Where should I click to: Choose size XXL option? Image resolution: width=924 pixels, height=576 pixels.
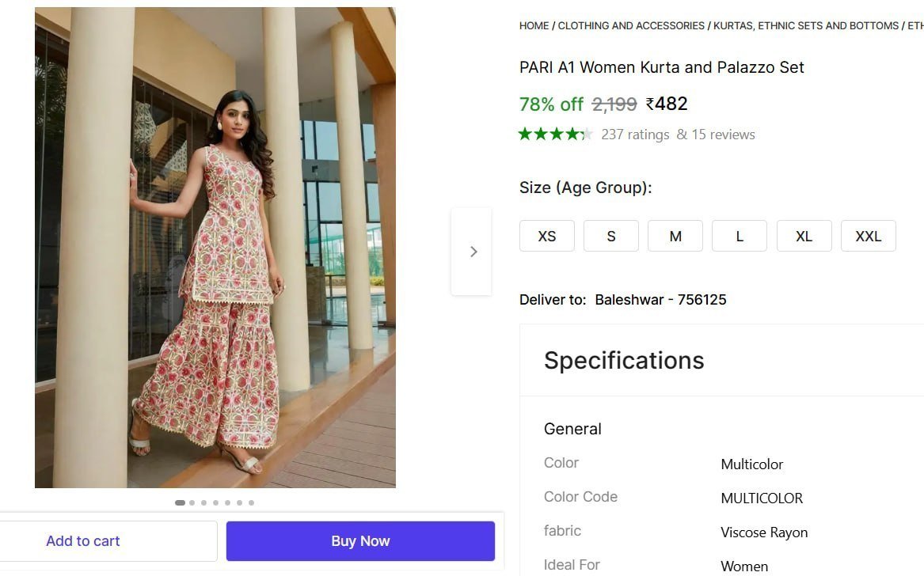click(x=869, y=236)
